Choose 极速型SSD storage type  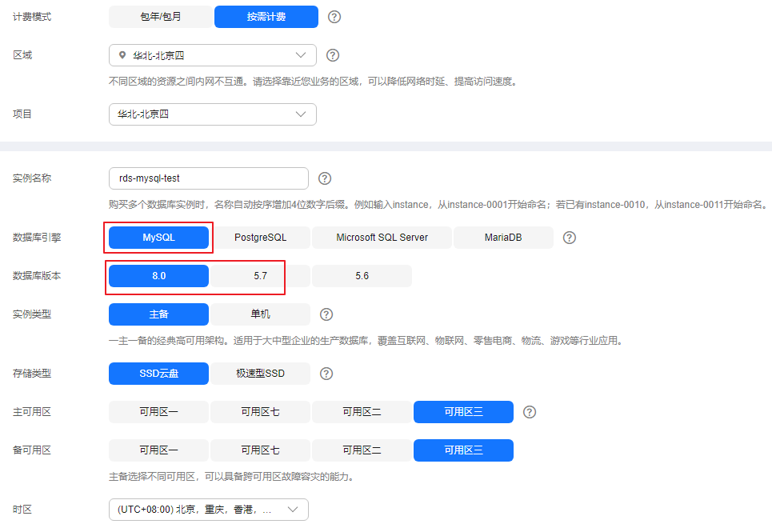click(261, 374)
